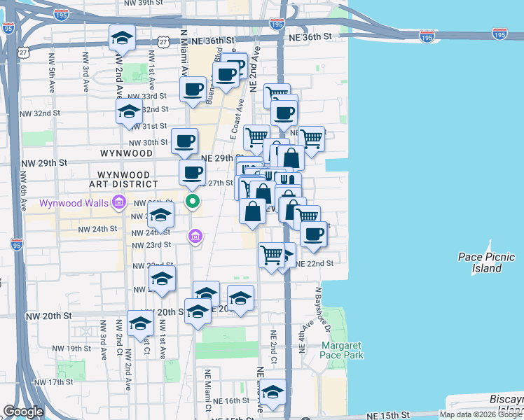Click the Pace Picnic Island label
Viewport: 524px width, 420px height.
(x=486, y=262)
